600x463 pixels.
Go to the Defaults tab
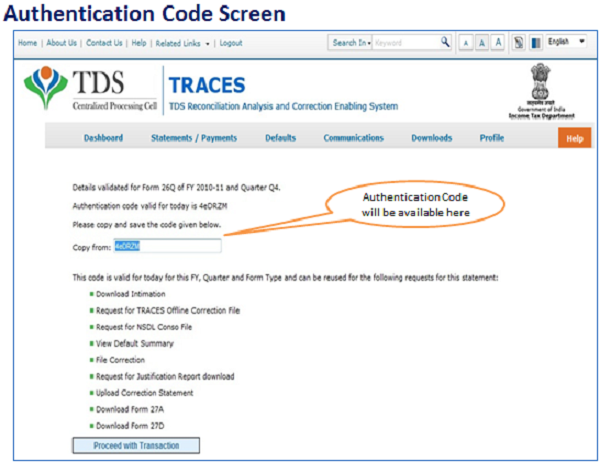coord(280,138)
